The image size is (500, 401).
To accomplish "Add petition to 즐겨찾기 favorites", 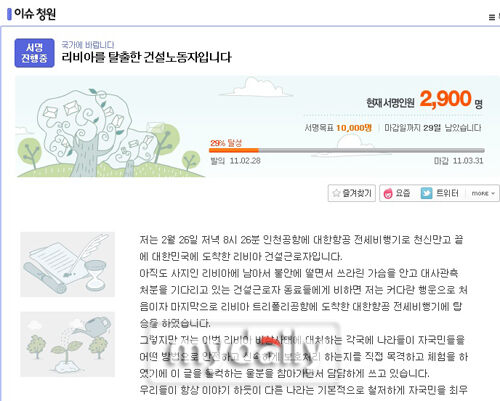I will [x=352, y=193].
